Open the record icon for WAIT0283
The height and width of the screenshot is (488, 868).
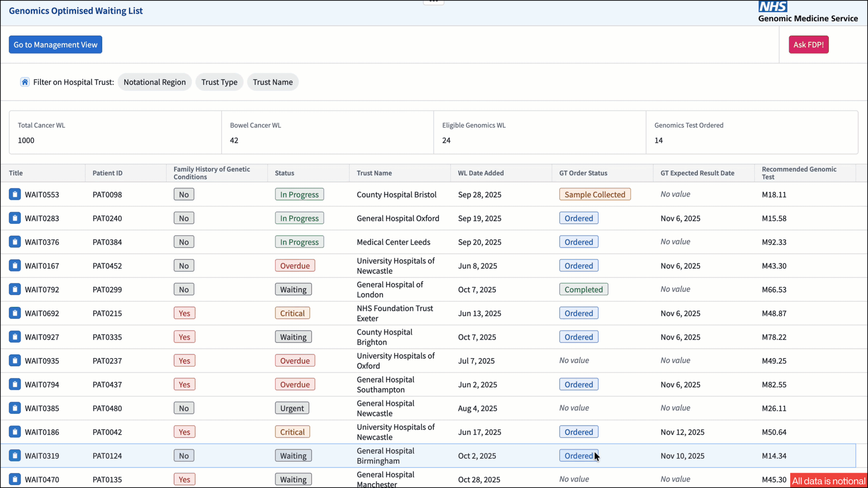[x=15, y=218]
